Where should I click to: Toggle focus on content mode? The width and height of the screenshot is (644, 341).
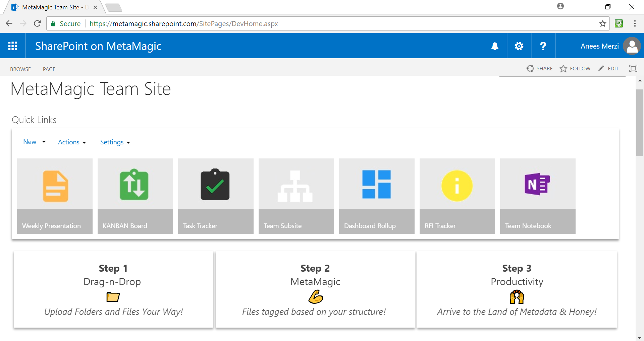coord(633,68)
